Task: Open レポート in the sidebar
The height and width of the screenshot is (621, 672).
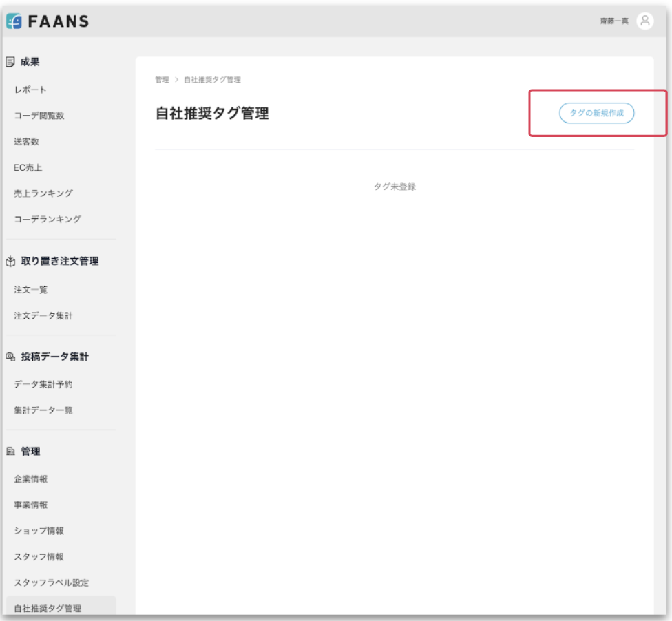Action: pyautogui.click(x=30, y=90)
